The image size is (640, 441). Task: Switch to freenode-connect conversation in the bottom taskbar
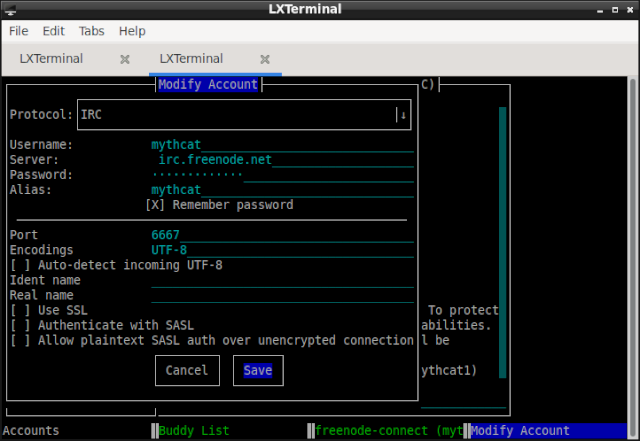tap(389, 431)
